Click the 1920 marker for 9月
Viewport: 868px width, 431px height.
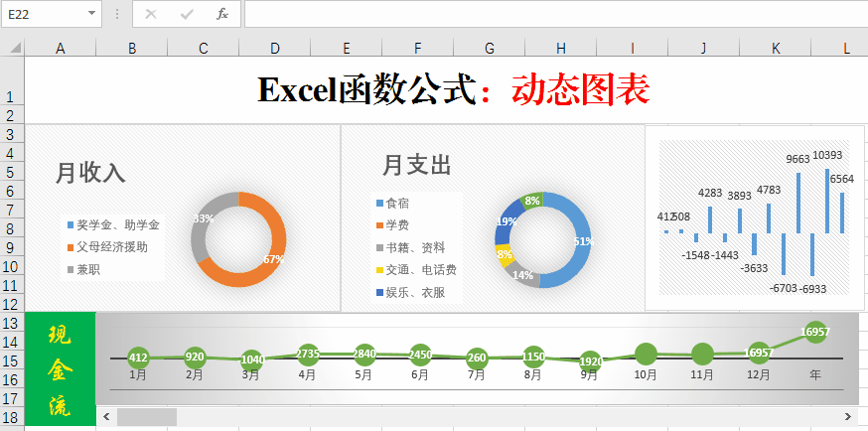pos(590,361)
